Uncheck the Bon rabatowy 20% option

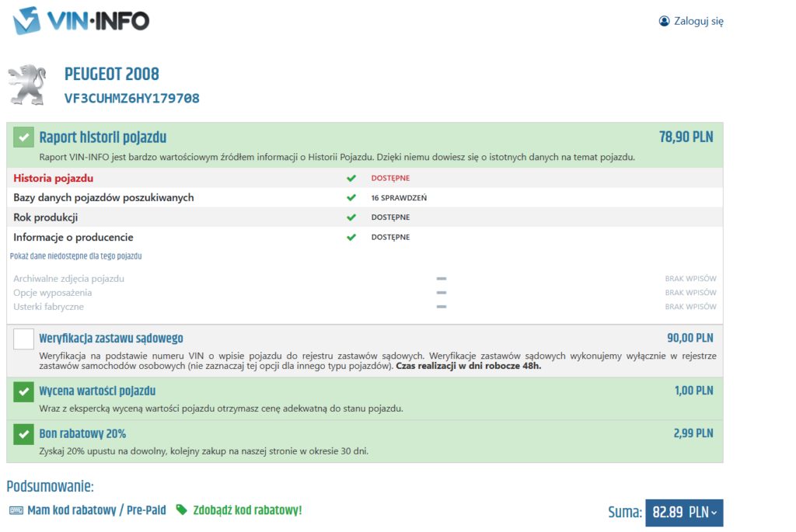coord(23,434)
